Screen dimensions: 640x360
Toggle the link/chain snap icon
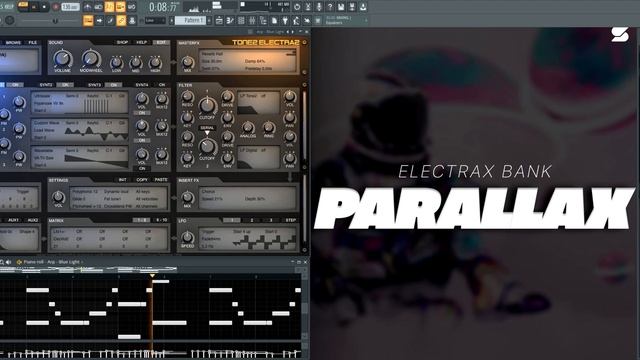click(121, 20)
